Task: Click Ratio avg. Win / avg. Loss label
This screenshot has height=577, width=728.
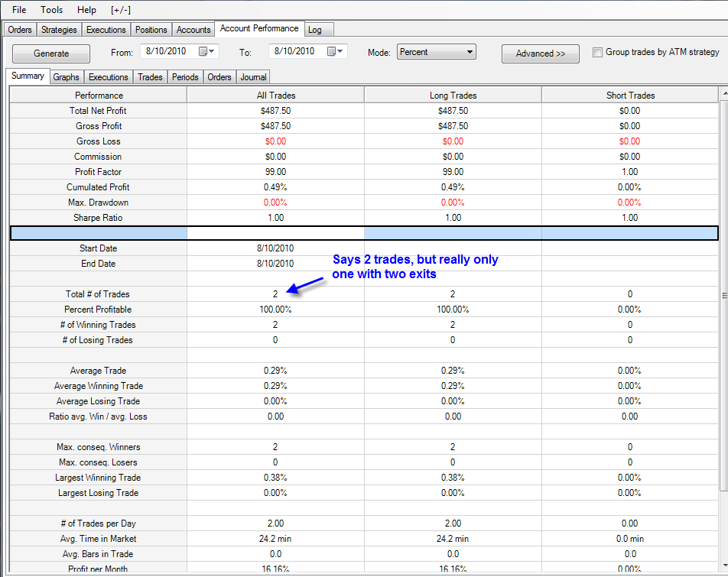Action: pyautogui.click(x=98, y=417)
